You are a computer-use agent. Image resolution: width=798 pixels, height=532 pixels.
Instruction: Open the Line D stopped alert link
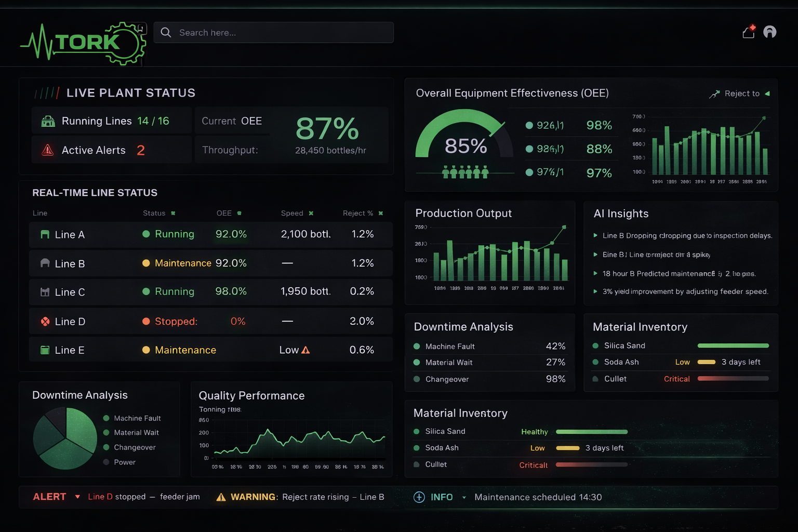pyautogui.click(x=144, y=497)
